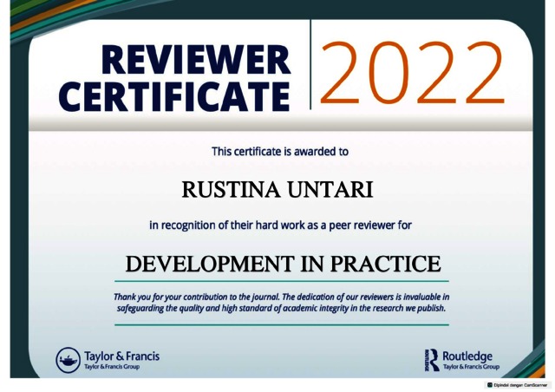Click the CamScanner watermark icon
Screen dimensions: 555x392
(x=491, y=385)
